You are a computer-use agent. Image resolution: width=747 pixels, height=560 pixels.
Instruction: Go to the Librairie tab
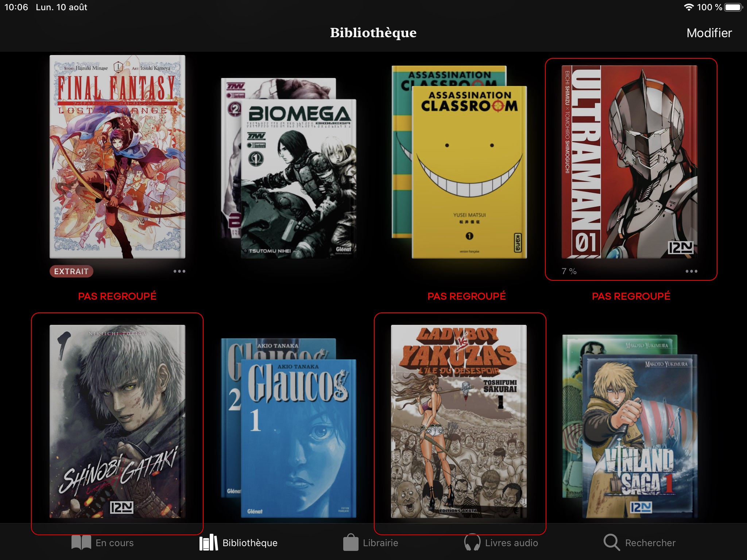point(371,542)
